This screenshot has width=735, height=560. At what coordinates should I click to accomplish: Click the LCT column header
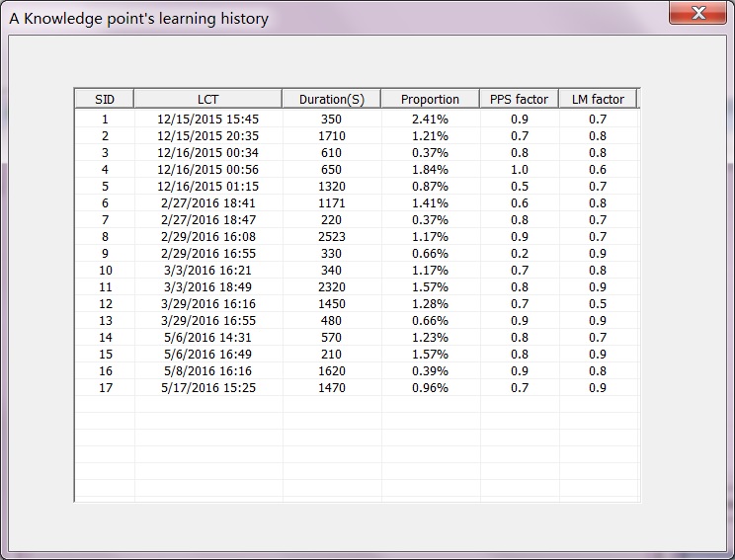pos(207,99)
